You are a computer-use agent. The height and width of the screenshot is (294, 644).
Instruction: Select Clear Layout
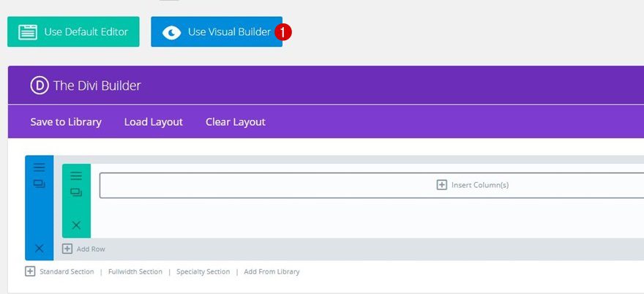[236, 122]
